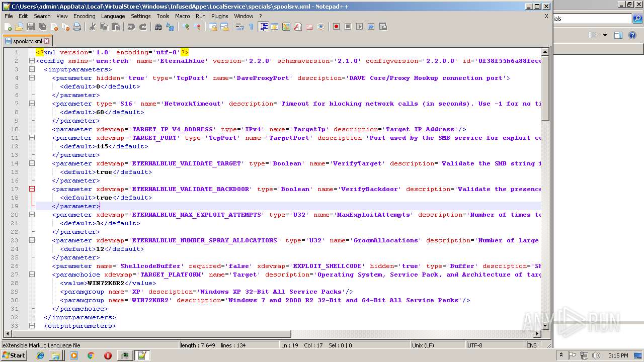This screenshot has height=362, width=644.
Task: Collapse the TargetPort parameter fold on line 11
Action: [x=32, y=138]
